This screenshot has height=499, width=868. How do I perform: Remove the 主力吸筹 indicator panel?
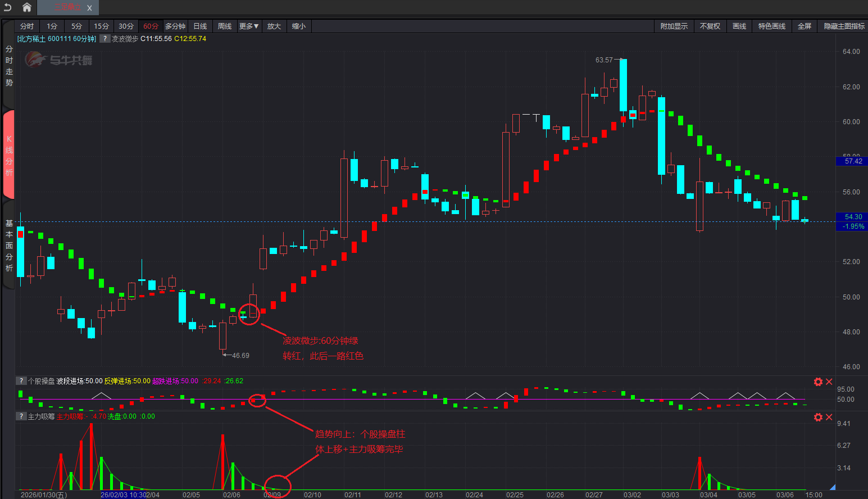(x=829, y=417)
